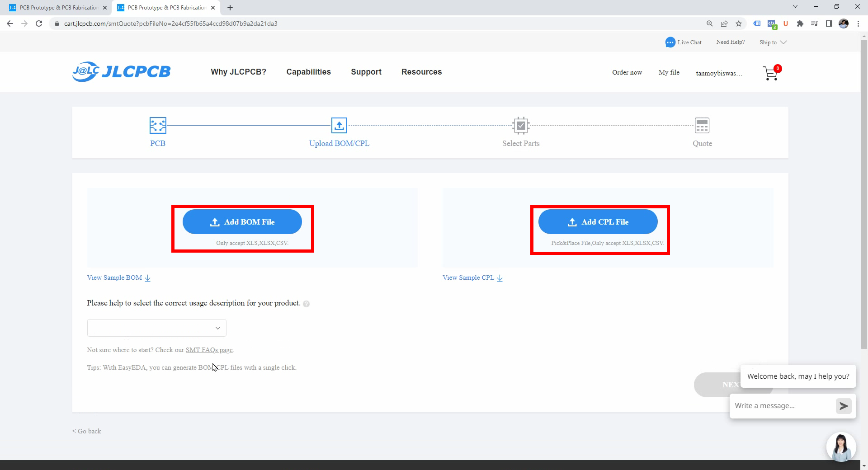The image size is (868, 470).
Task: Send the chat message arrow
Action: point(844,406)
